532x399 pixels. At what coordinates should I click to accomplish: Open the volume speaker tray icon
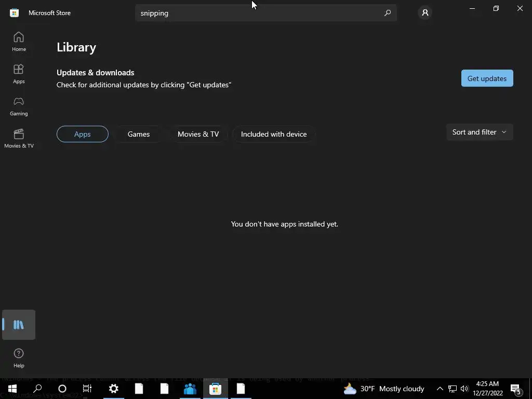pyautogui.click(x=464, y=389)
